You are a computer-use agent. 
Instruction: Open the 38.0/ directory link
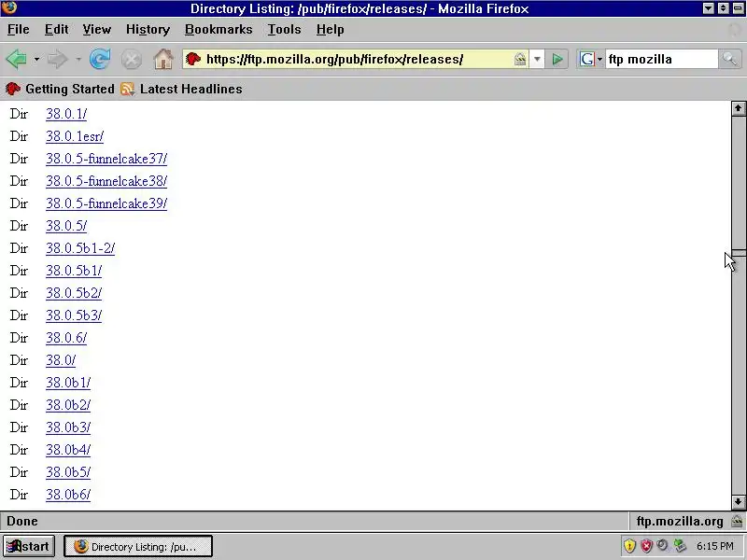61,360
